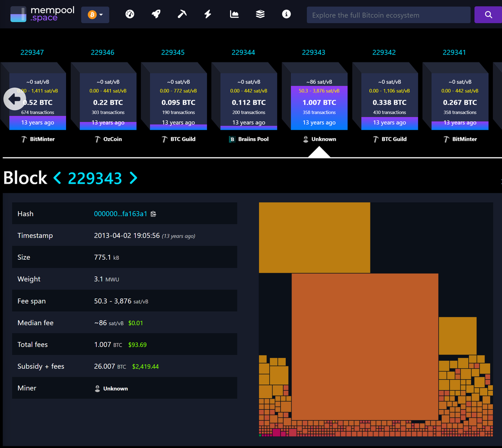Image resolution: width=502 pixels, height=448 pixels.
Task: Select the timestamp 2013-04-02 19:05:56
Action: 127,236
